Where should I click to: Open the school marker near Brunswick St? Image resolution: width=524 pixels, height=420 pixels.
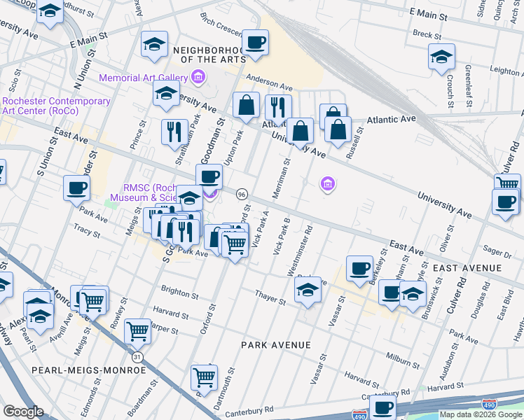tap(413, 295)
